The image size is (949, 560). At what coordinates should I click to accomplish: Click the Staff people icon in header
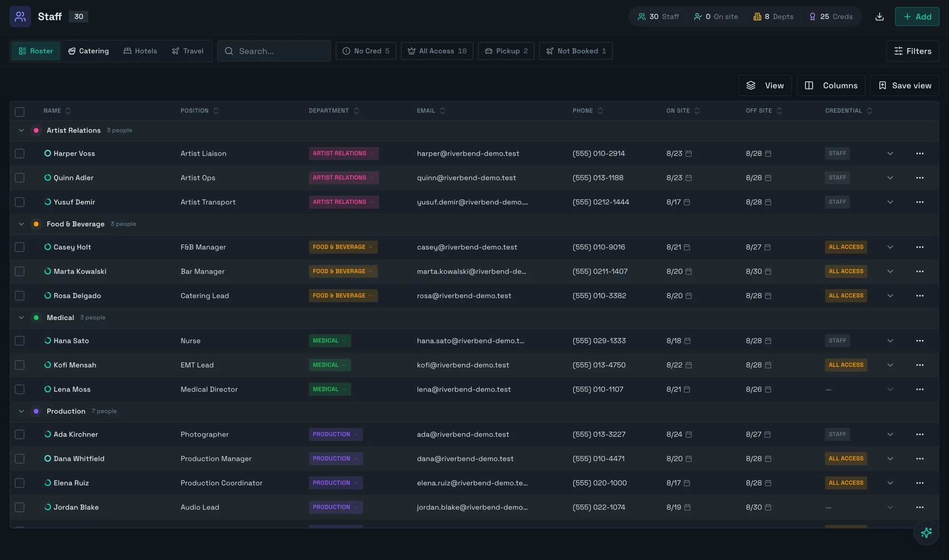tap(20, 17)
